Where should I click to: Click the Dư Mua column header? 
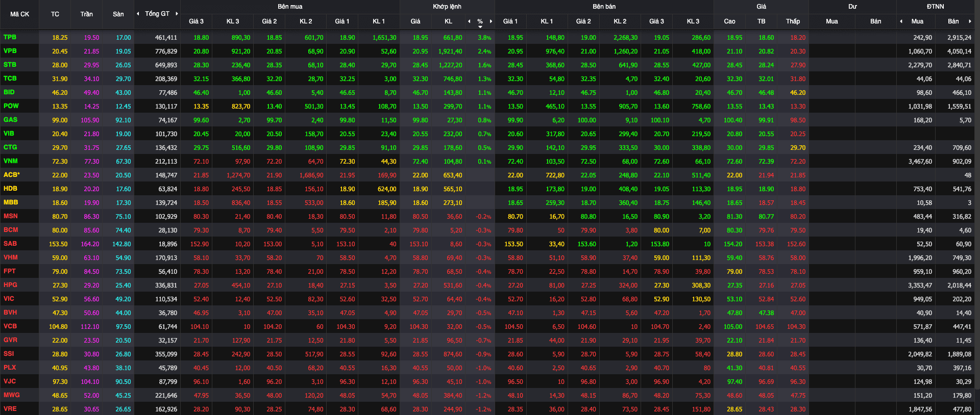click(832, 21)
